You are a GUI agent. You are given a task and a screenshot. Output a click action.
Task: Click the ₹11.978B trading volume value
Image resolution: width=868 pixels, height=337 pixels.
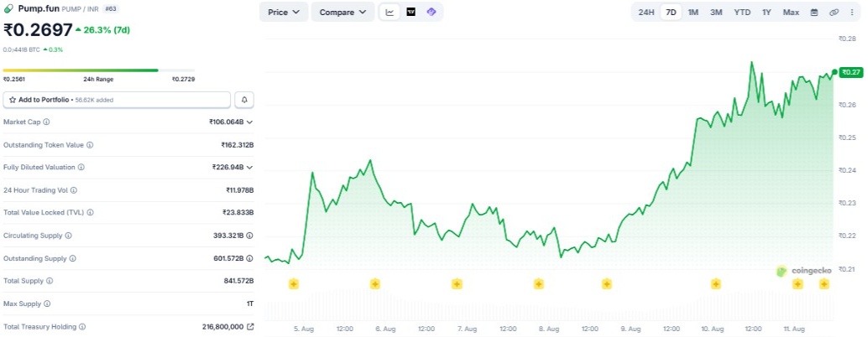coord(239,190)
